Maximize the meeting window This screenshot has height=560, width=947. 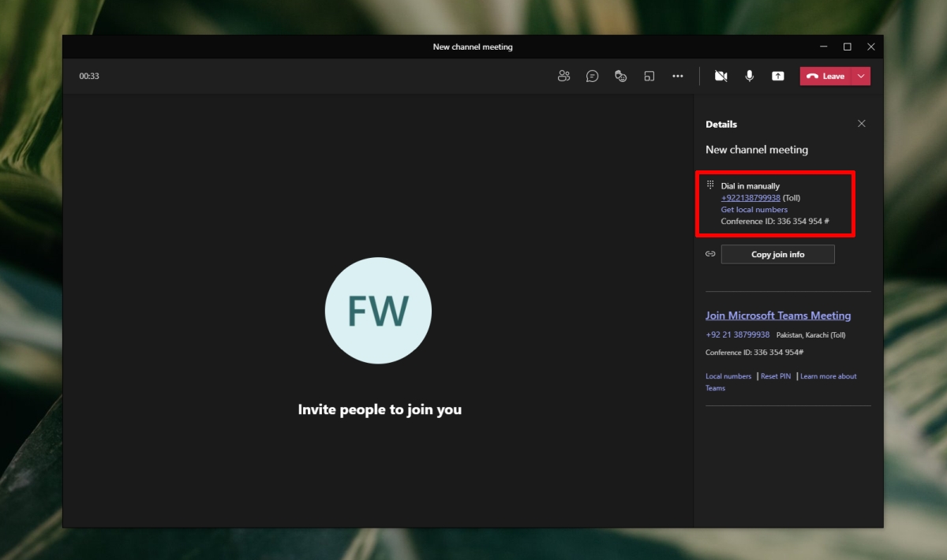[847, 47]
